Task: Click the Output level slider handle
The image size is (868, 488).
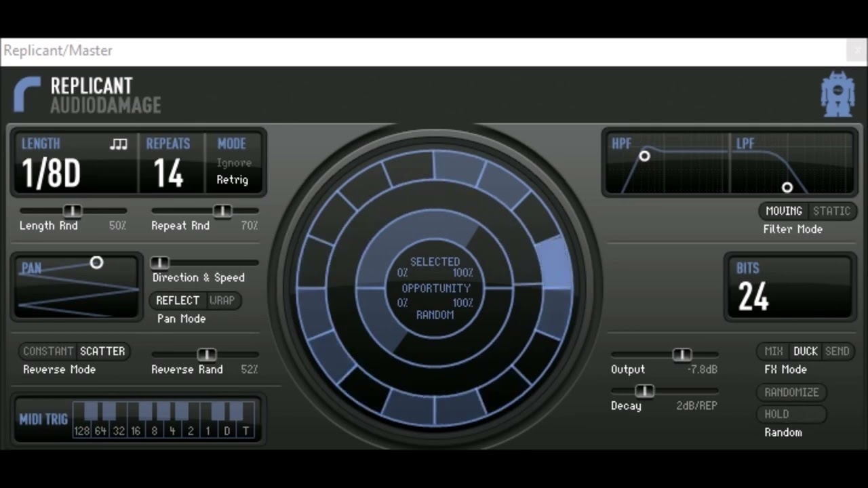Action: pos(682,354)
